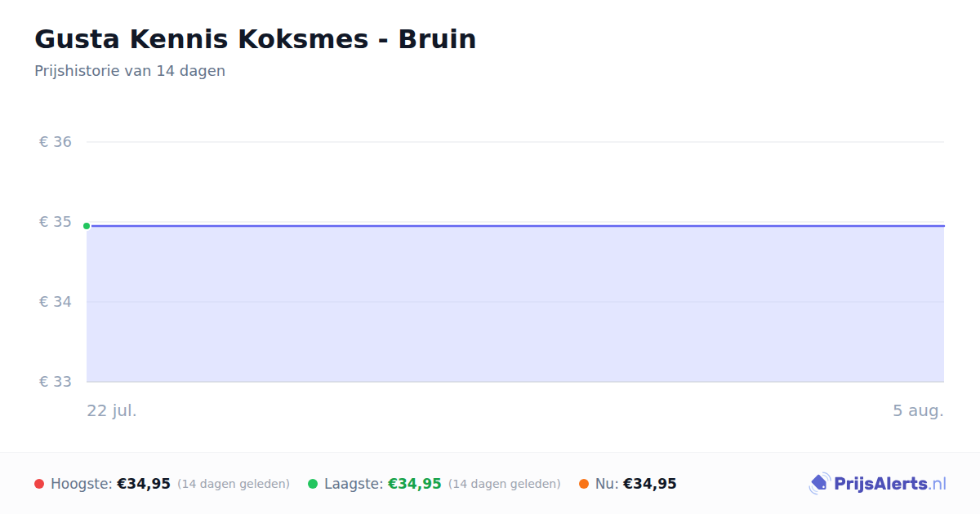Click the green data point on chart line
The height and width of the screenshot is (514, 980).
pyautogui.click(x=87, y=226)
